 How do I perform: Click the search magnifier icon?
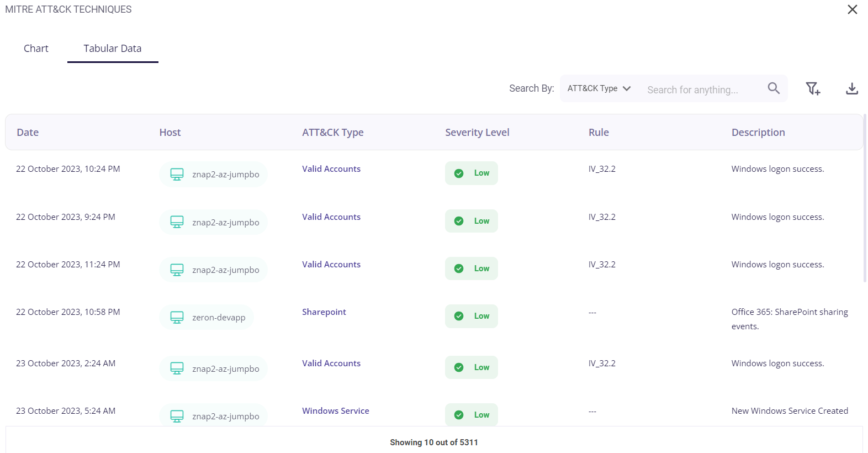[774, 88]
